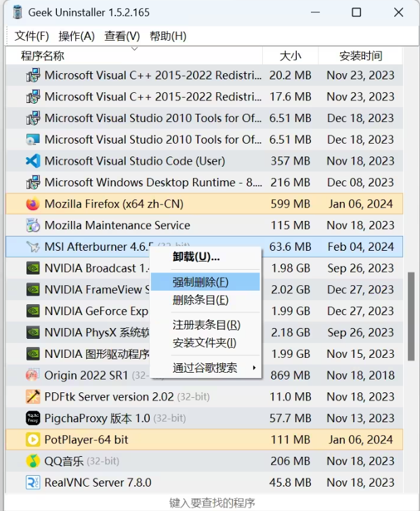Click the QQ音乐 icon
420x511 pixels.
tap(33, 461)
